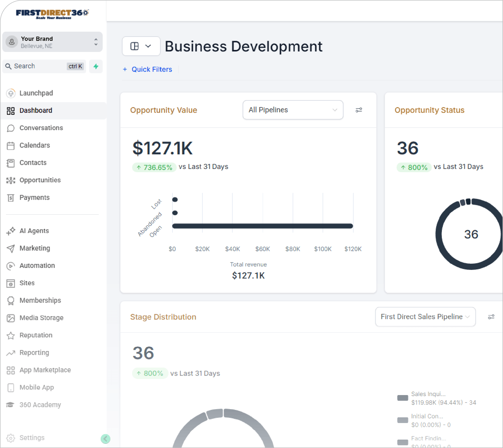Click the AI Agents sparkle icon
The height and width of the screenshot is (448, 503).
11,231
